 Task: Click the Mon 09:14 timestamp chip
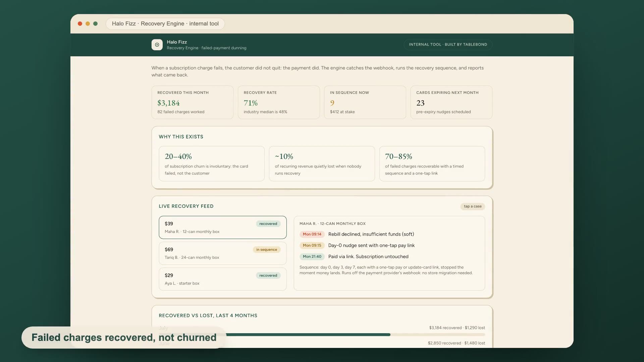(312, 234)
